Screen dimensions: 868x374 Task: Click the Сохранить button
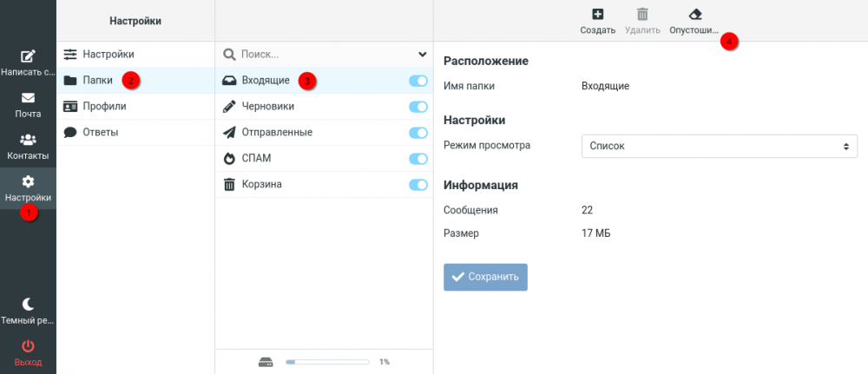485,277
